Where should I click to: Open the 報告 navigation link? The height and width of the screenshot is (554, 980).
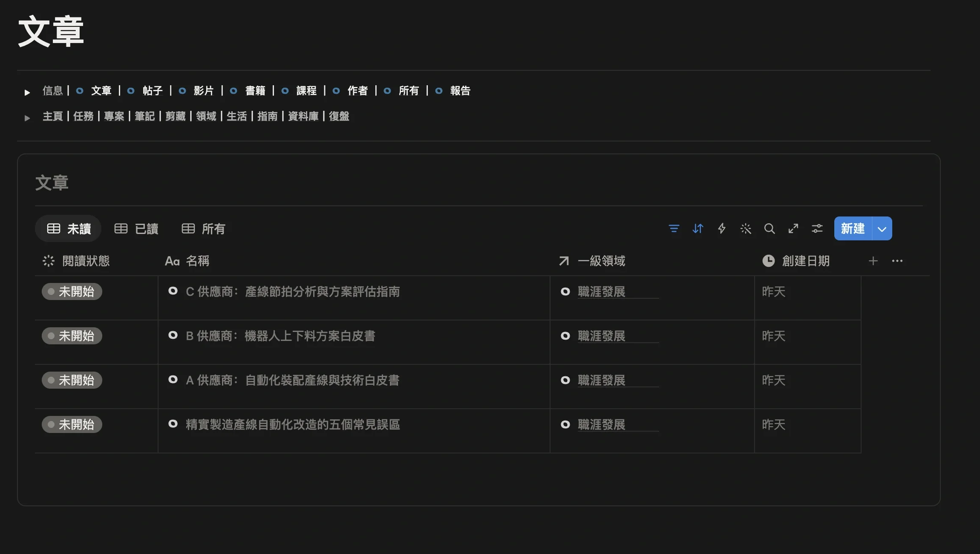click(x=460, y=91)
